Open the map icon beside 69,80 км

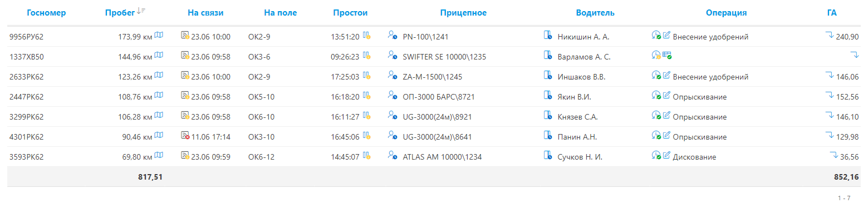(x=159, y=156)
